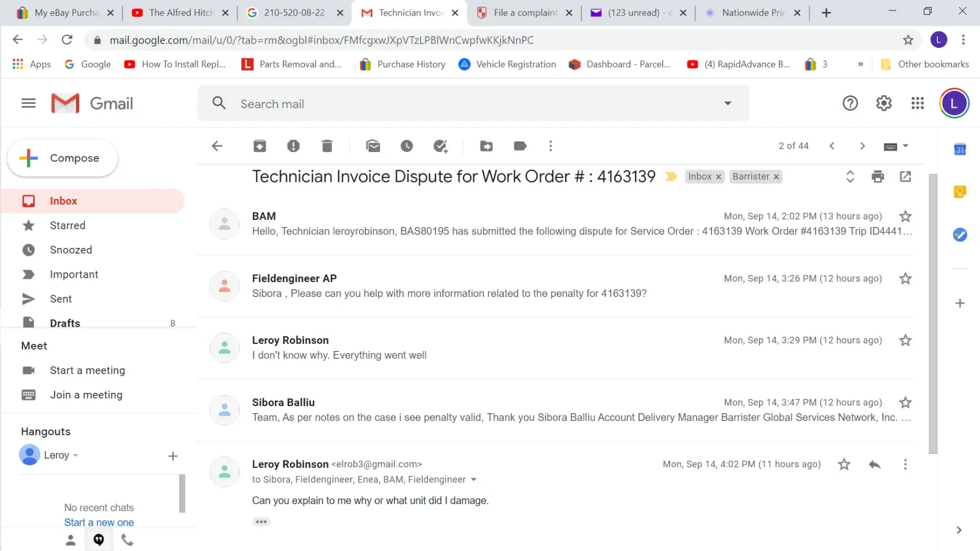Star the Sibora Balliu message

tap(905, 403)
